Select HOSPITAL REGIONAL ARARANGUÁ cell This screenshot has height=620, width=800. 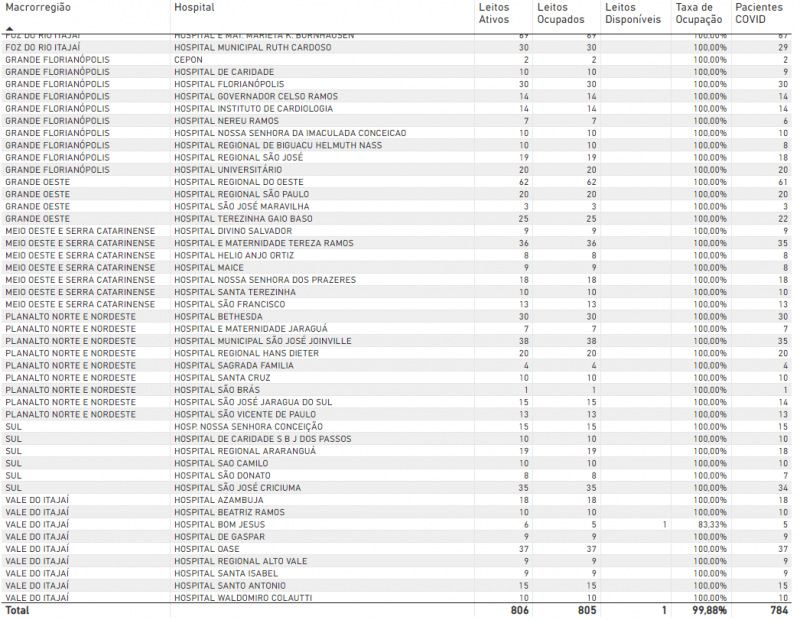point(245,452)
